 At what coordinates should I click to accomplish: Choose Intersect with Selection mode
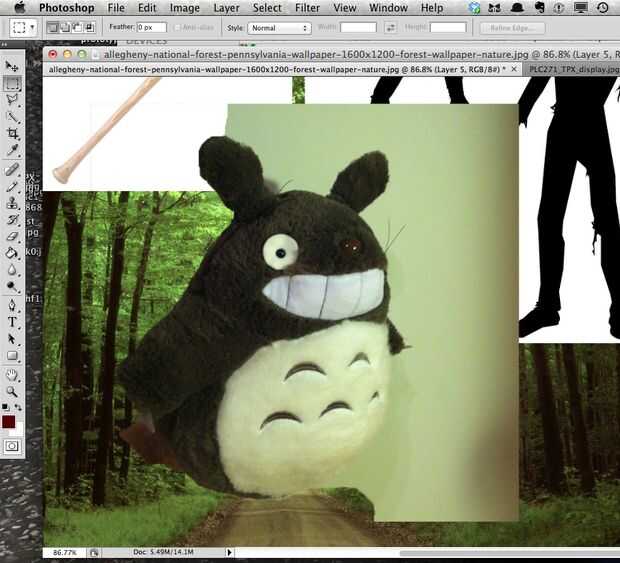point(90,27)
